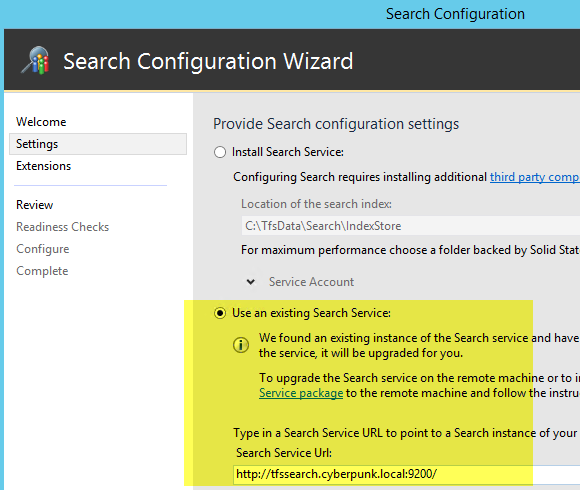Select the Complete step in sidebar
Viewport: 580px width, 490px height.
click(x=42, y=271)
